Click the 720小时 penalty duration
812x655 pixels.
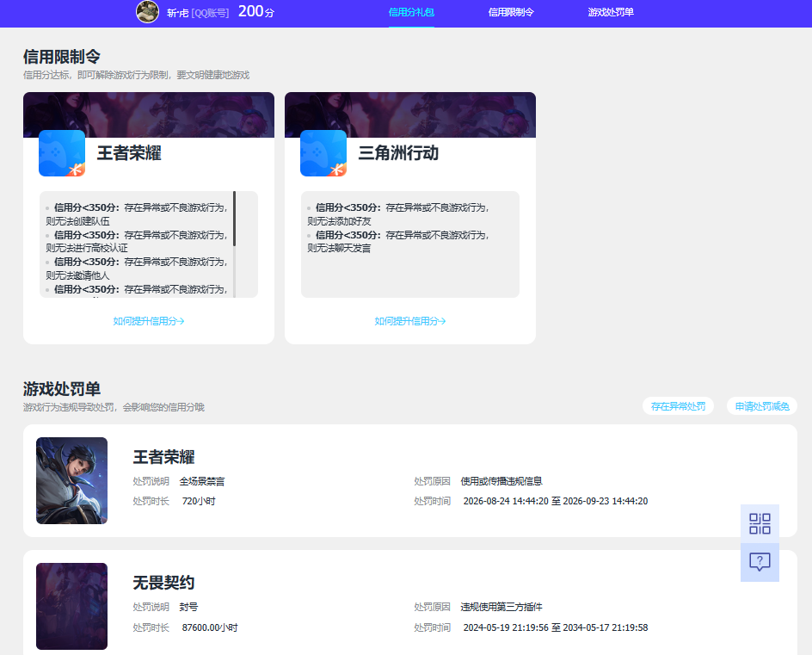pyautogui.click(x=199, y=501)
